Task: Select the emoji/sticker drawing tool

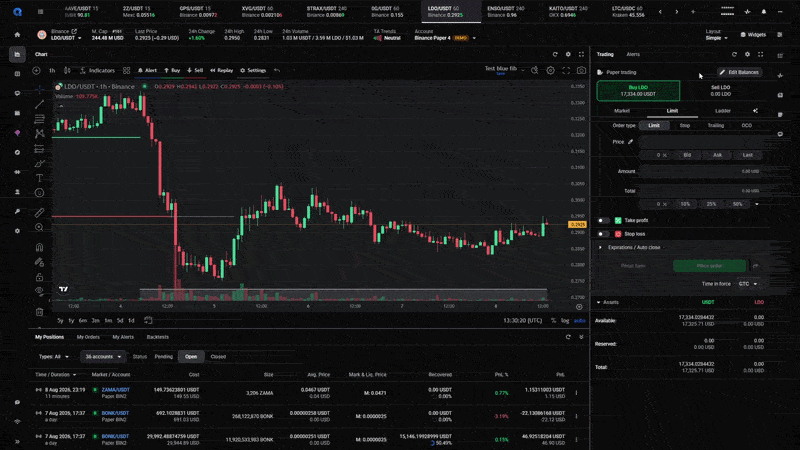Action: (39, 193)
